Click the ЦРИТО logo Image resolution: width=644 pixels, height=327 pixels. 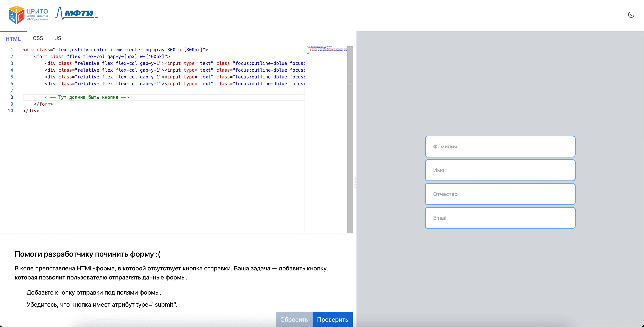pyautogui.click(x=28, y=15)
